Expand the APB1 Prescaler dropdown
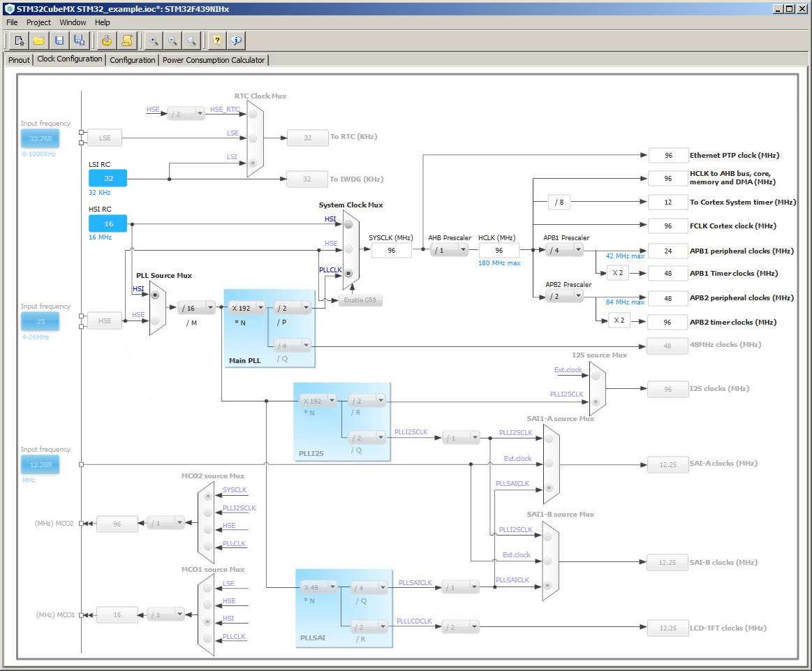Screen dimensions: 812x671 (577, 250)
